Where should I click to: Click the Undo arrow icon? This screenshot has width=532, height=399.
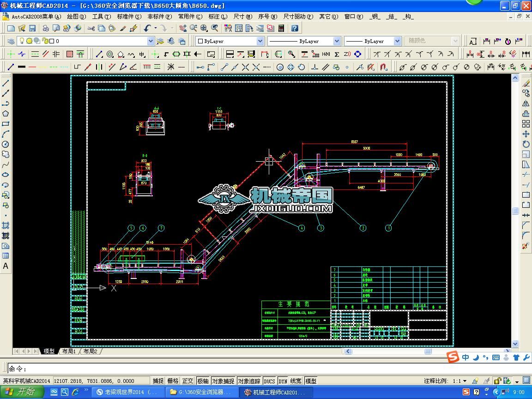tap(147, 28)
